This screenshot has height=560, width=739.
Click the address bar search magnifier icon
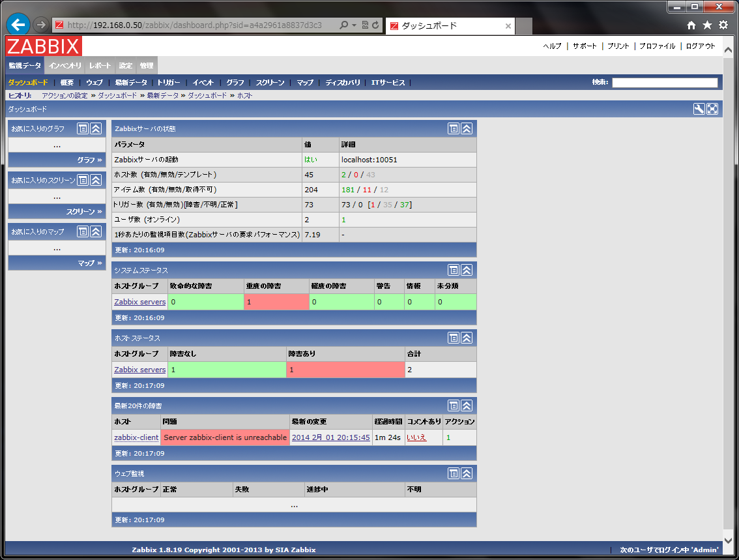pos(344,25)
